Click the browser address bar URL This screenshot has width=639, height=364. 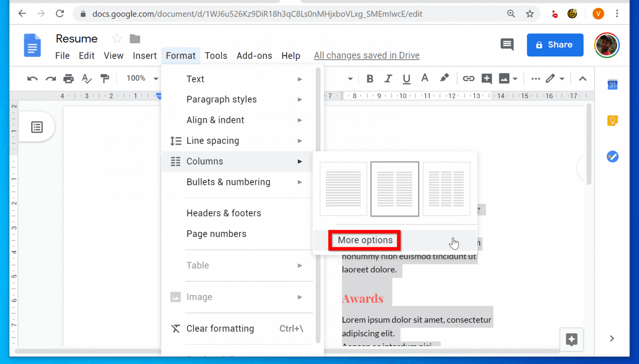click(257, 14)
